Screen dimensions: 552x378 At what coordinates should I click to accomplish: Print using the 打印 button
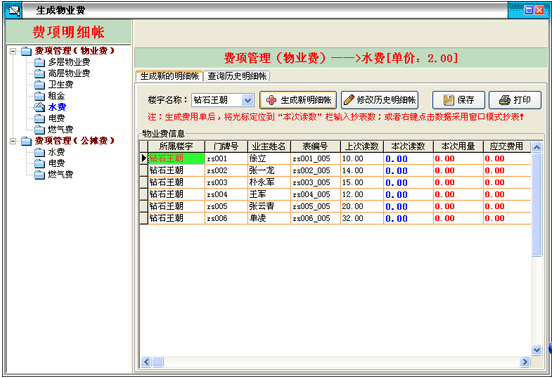[515, 100]
